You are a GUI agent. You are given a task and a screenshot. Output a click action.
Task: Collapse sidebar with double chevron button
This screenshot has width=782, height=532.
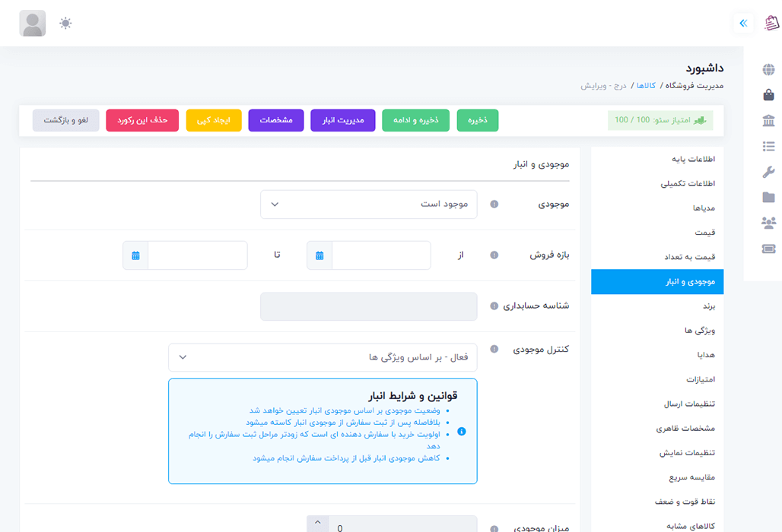[743, 24]
